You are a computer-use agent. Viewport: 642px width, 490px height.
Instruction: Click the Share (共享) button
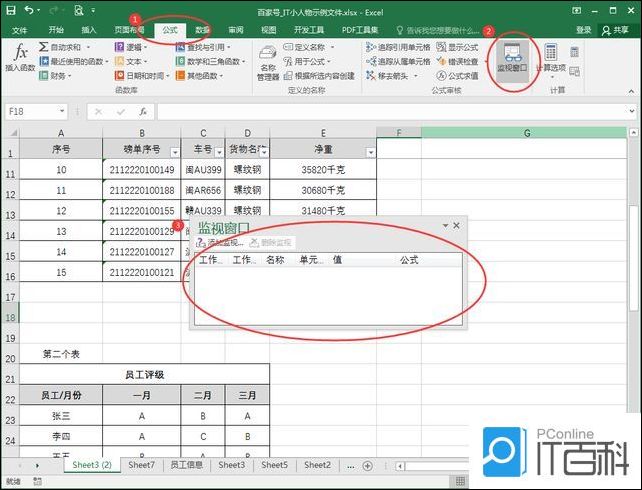point(615,30)
